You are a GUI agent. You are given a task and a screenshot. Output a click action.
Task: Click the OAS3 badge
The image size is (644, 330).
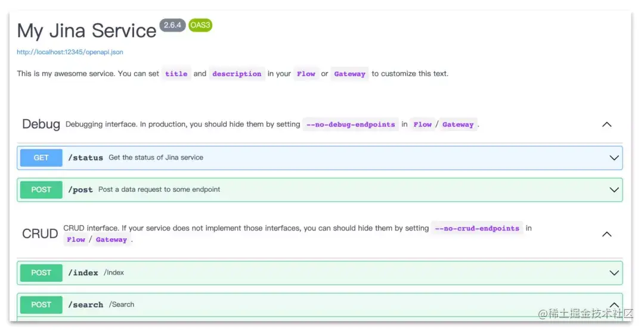[200, 25]
